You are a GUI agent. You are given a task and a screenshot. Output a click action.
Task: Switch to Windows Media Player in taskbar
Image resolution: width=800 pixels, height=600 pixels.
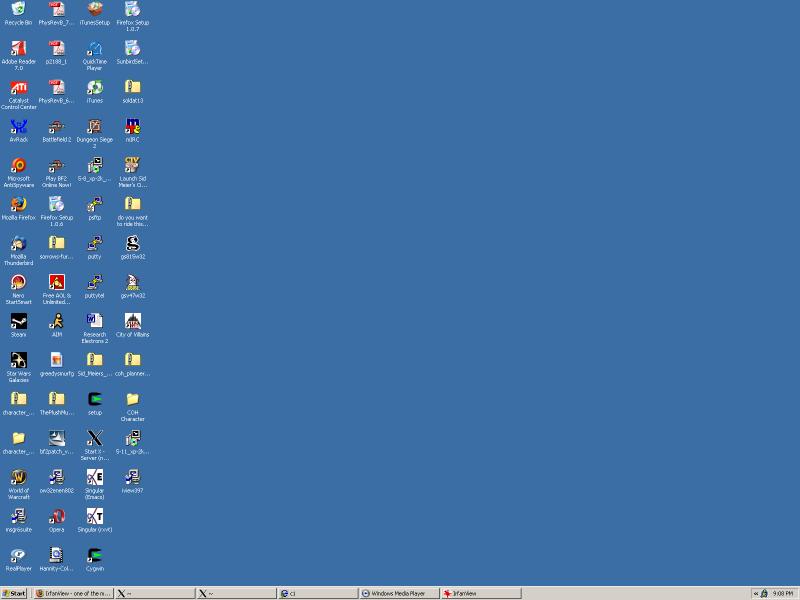pyautogui.click(x=400, y=593)
